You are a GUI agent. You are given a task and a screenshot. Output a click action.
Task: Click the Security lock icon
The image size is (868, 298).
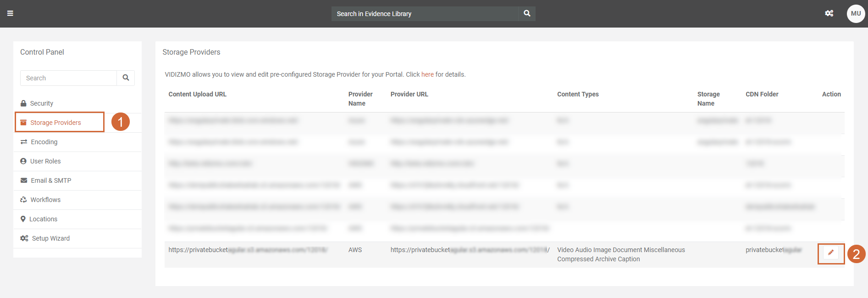pos(23,103)
